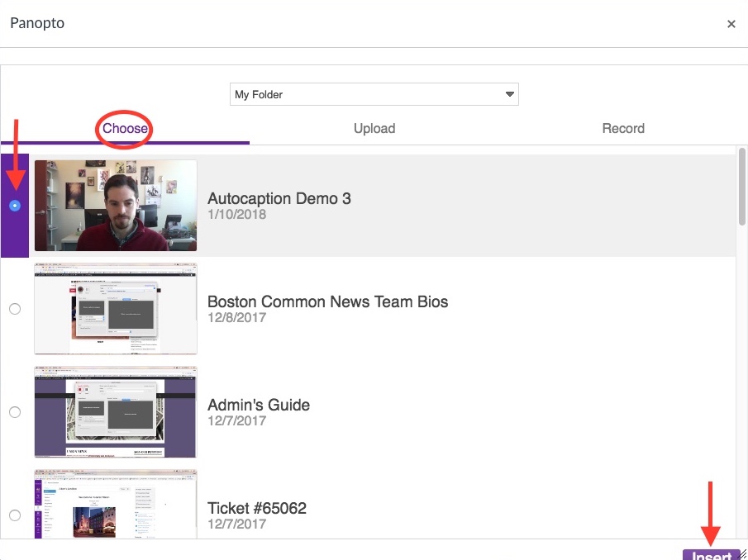Switch to the Record tab
Image resolution: width=748 pixels, height=560 pixels.
[x=623, y=128]
